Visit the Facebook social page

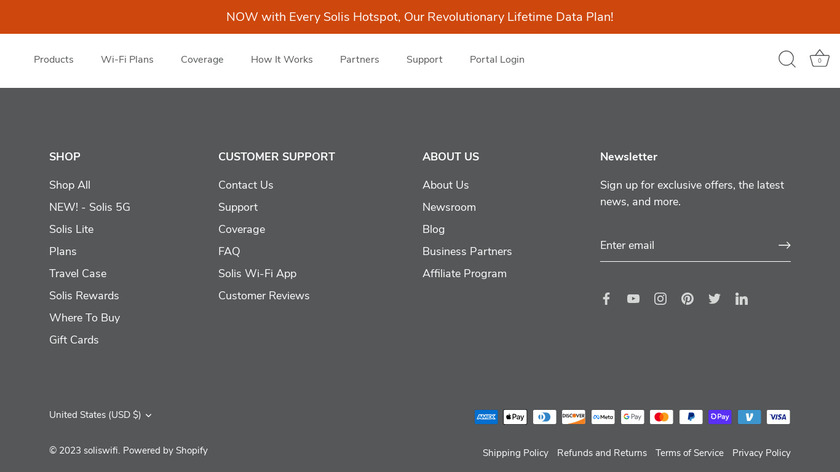[606, 299]
